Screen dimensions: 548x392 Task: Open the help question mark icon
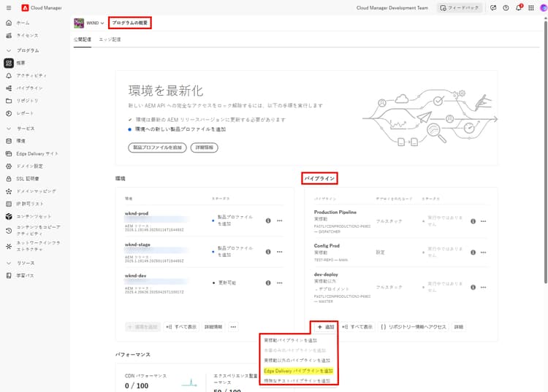tap(506, 8)
